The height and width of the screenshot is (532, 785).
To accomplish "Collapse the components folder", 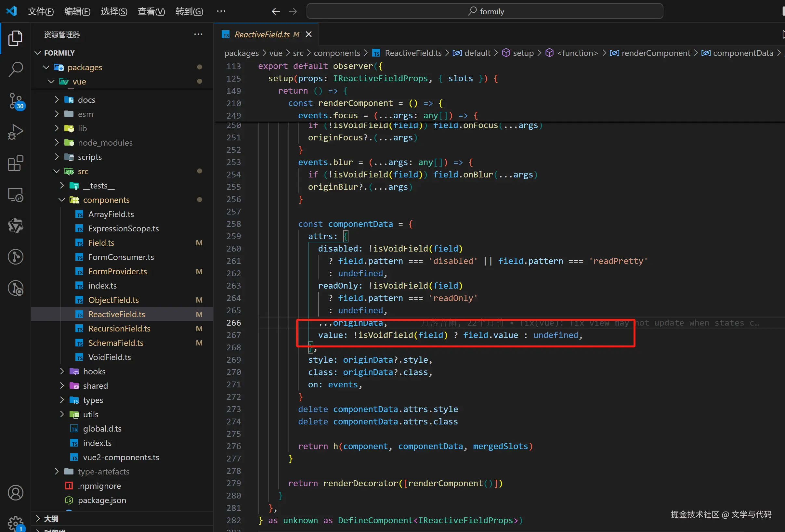I will coord(62,200).
